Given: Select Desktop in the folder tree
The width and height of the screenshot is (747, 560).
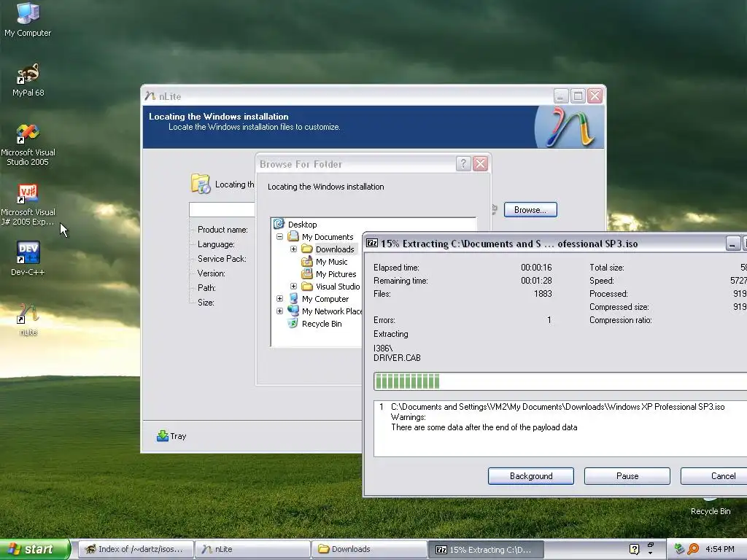Looking at the screenshot, I should [302, 225].
